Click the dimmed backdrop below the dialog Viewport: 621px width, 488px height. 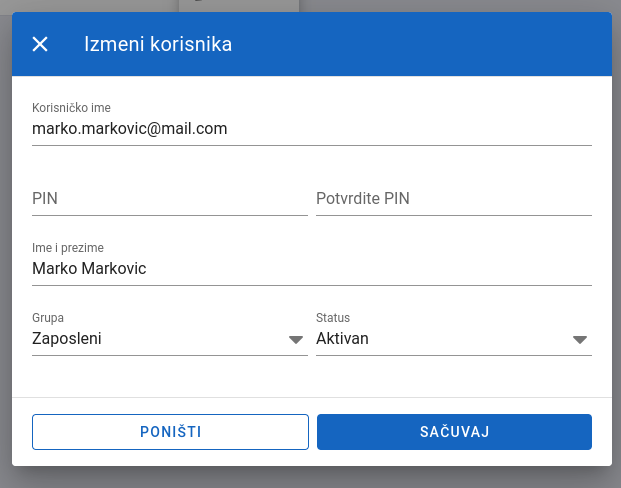[x=310, y=478]
